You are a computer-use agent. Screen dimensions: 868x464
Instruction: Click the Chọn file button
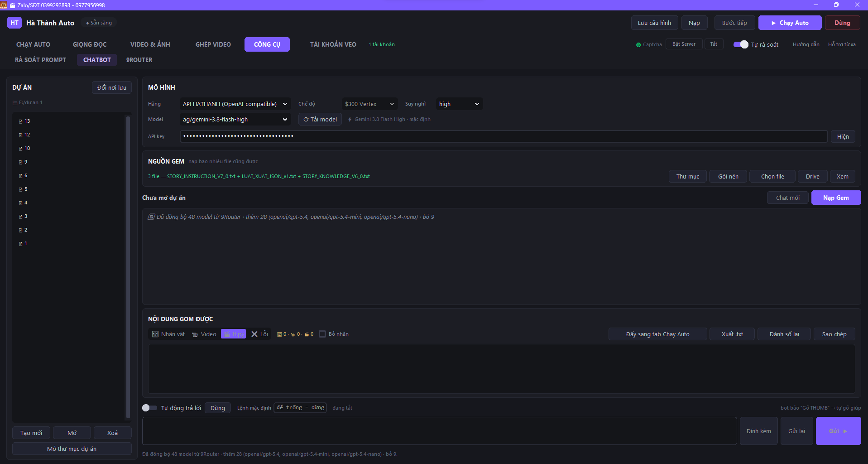(772, 176)
